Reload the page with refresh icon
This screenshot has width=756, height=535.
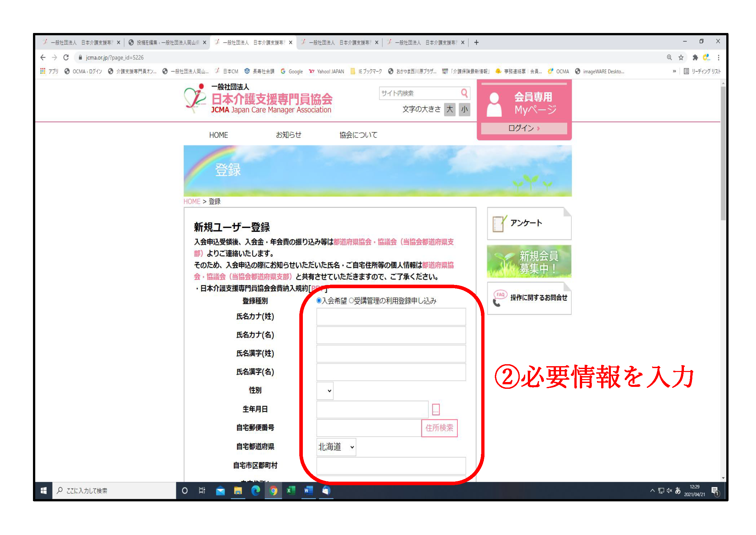tap(66, 58)
